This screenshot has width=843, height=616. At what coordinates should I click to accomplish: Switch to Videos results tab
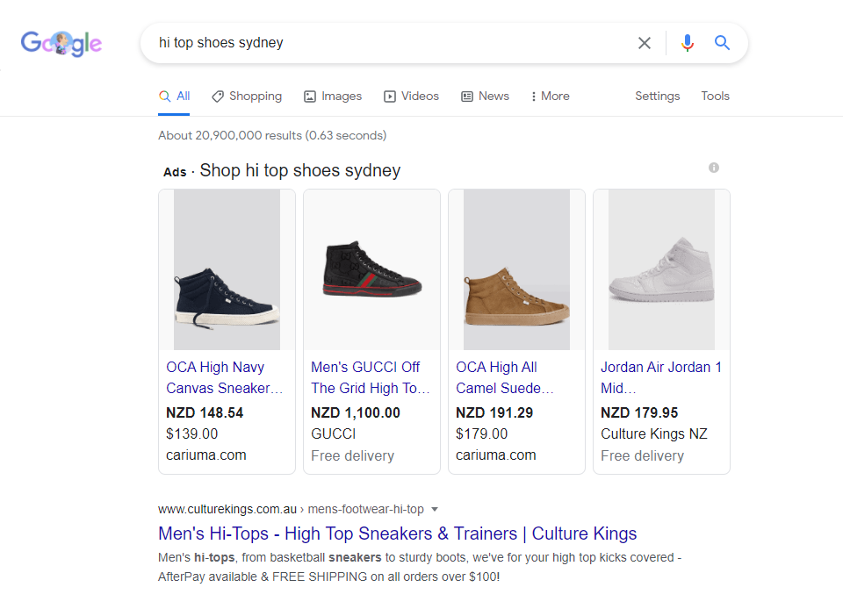(x=411, y=97)
